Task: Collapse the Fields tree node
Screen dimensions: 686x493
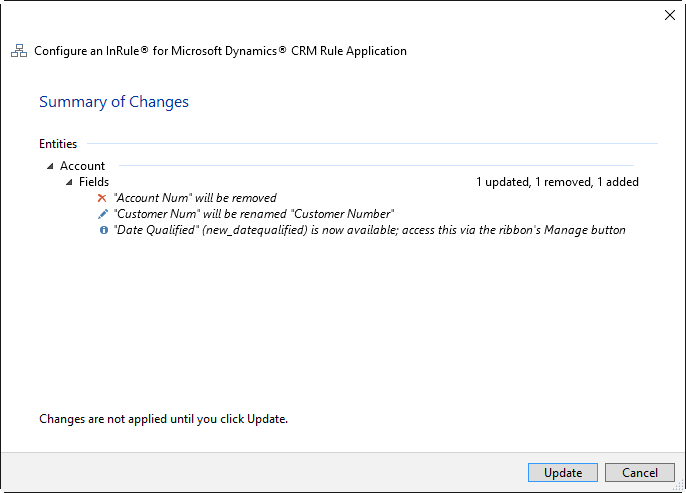Action: pos(69,182)
